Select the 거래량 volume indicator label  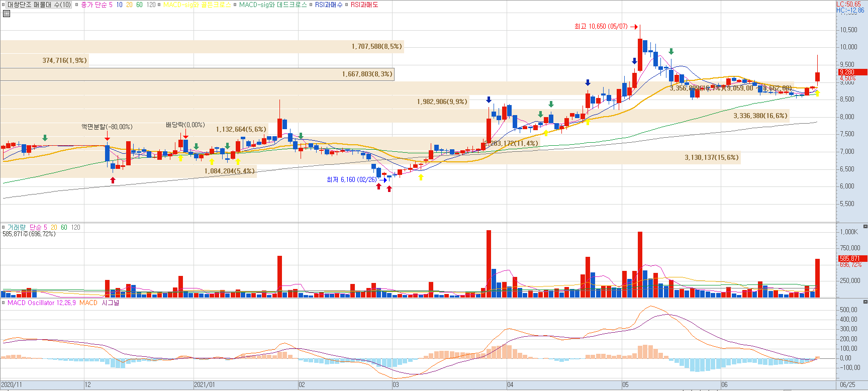[16, 227]
